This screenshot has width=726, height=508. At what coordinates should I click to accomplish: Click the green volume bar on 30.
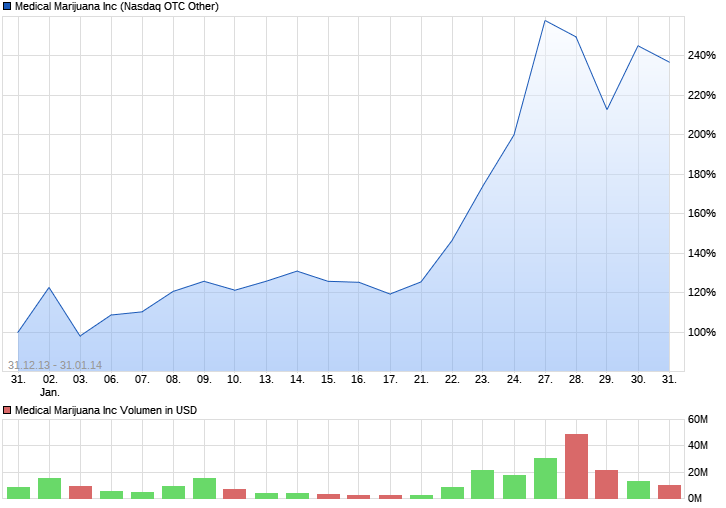[x=638, y=490]
